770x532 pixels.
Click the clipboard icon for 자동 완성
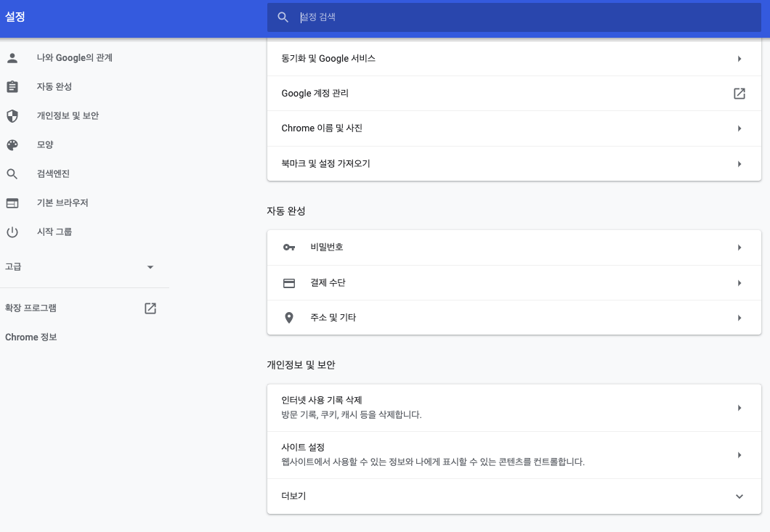pyautogui.click(x=12, y=87)
